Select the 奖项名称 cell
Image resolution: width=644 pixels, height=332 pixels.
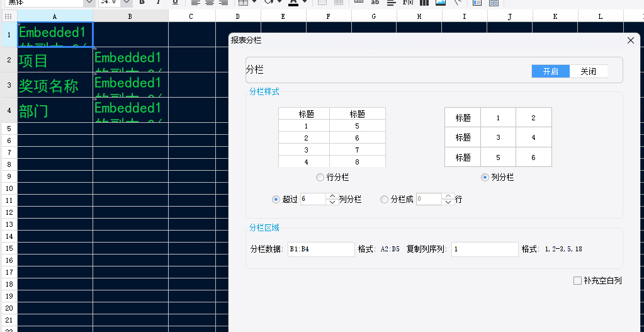[55, 85]
